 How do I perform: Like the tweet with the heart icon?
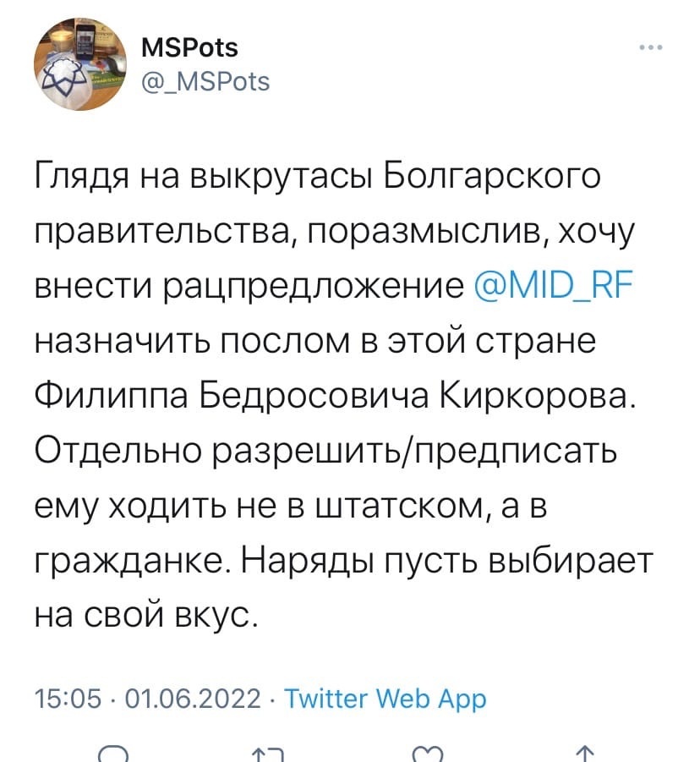pyautogui.click(x=428, y=754)
